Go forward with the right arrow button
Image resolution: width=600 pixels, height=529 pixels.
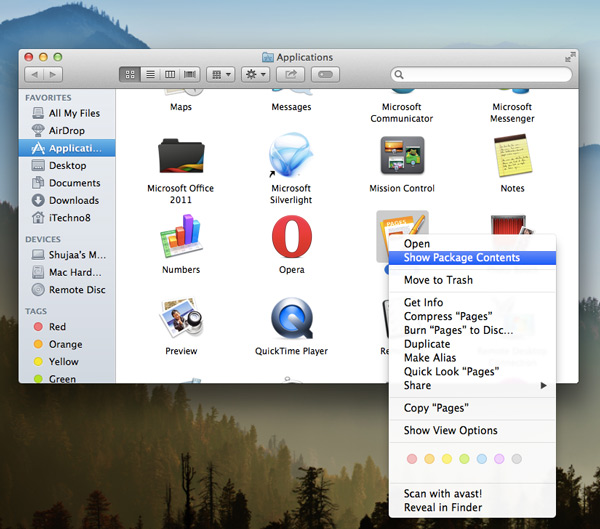click(x=53, y=75)
